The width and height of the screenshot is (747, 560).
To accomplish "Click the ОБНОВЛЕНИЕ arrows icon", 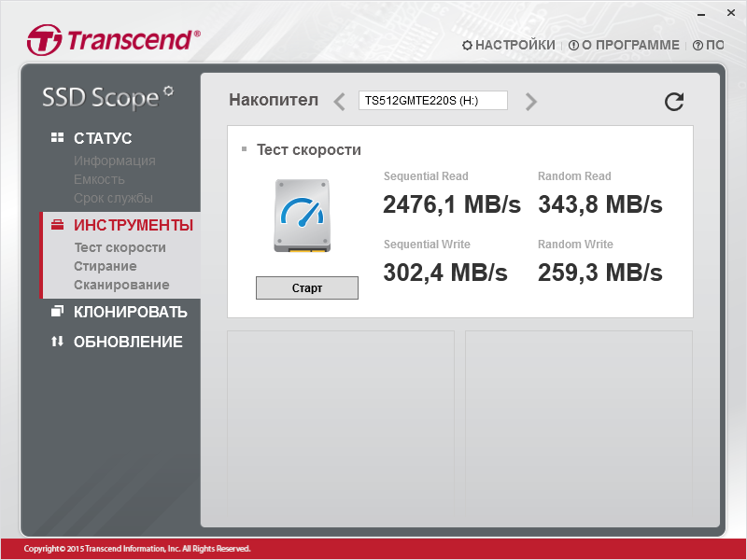I will (57, 342).
